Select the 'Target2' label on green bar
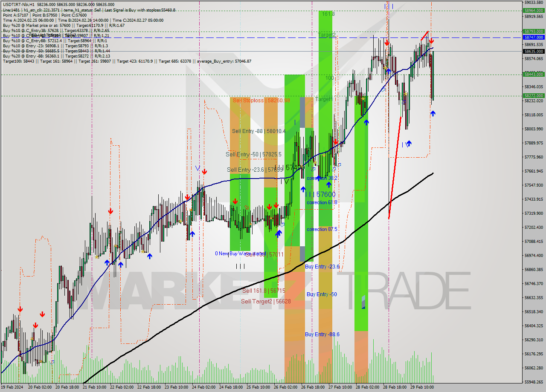The height and width of the screenshot is (392, 546). pos(327,35)
